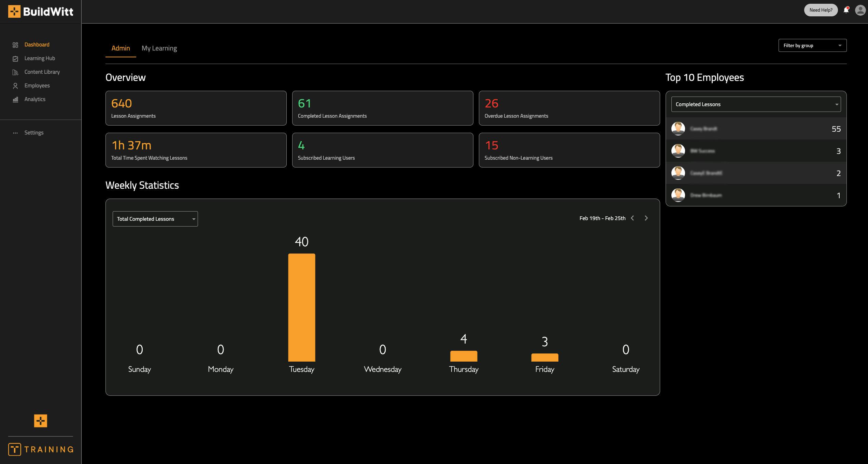Click the Dashboard grid icon in sidebar
868x464 pixels.
point(15,45)
